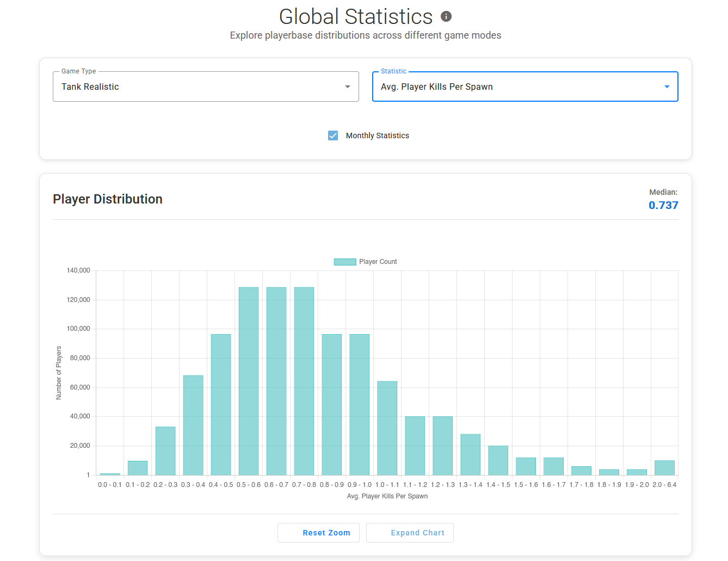Click the Number of Players axis title

[x=59, y=373]
